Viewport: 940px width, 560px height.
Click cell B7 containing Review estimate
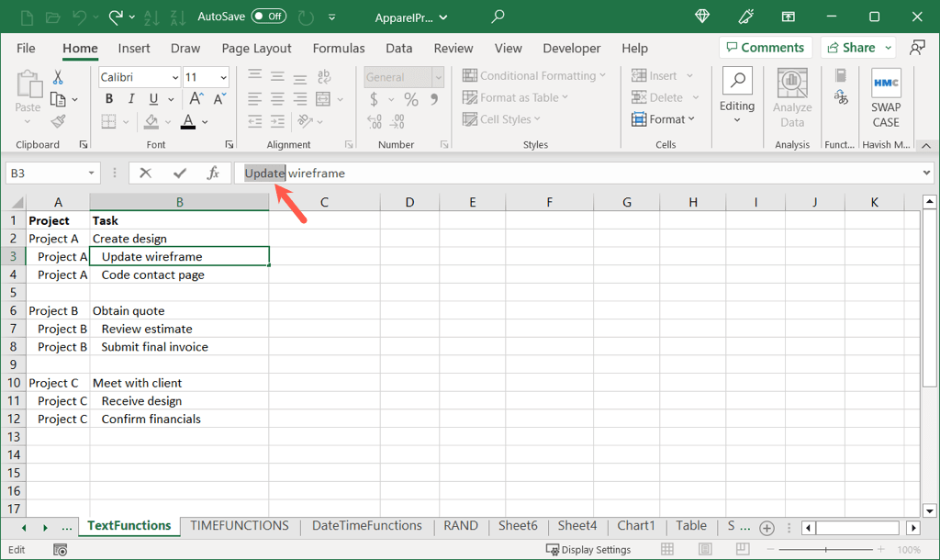point(179,329)
